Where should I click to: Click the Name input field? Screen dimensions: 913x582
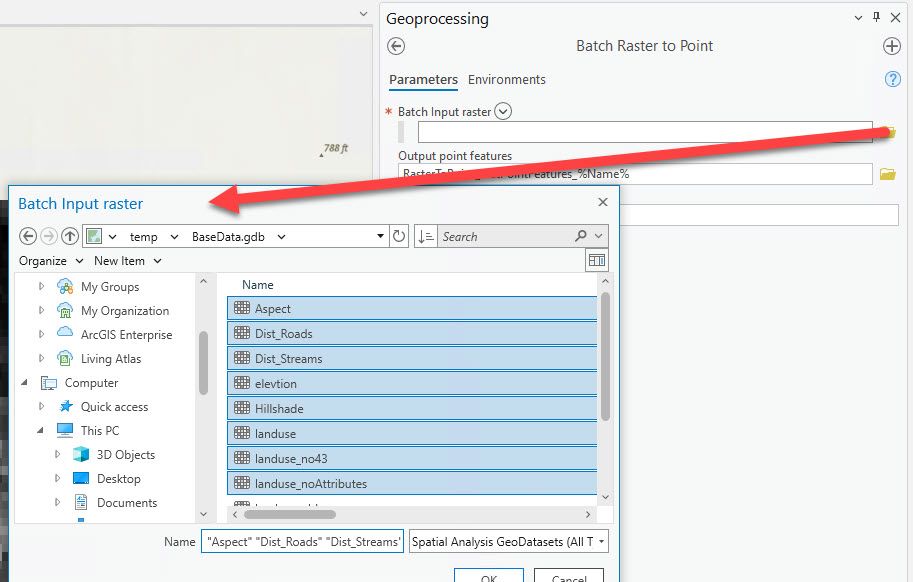pyautogui.click(x=302, y=541)
